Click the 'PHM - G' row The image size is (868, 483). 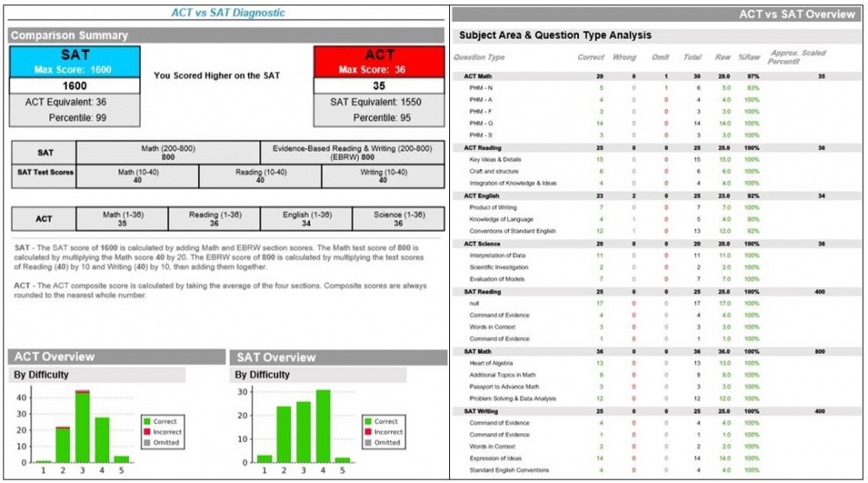(656, 124)
